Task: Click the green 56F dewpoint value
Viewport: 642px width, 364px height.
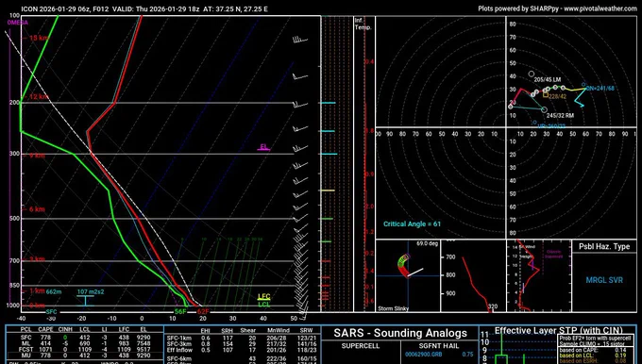Action: pyautogui.click(x=180, y=311)
